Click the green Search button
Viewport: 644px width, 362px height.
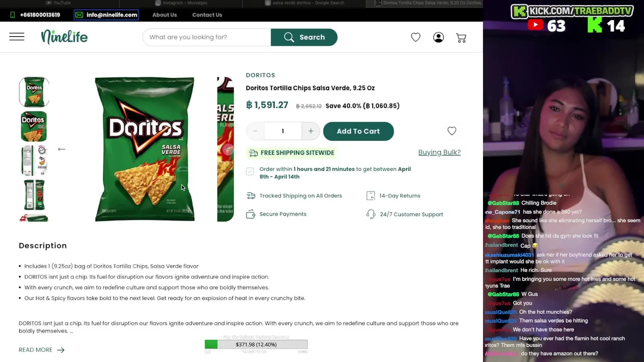click(304, 37)
